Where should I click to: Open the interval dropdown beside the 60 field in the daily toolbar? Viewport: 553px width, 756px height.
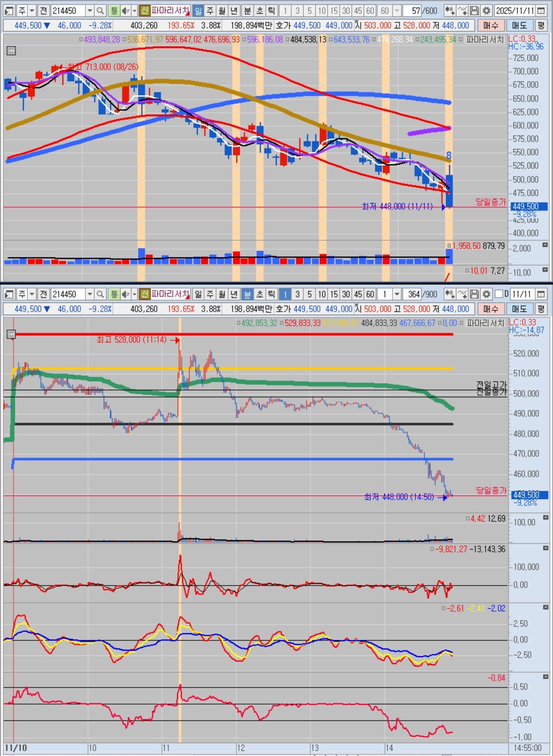click(x=397, y=11)
